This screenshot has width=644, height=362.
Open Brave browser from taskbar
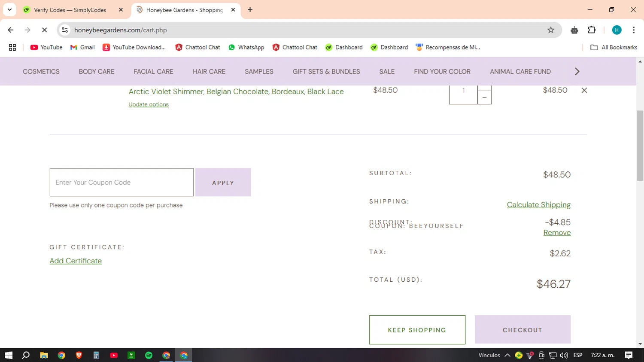pos(79,355)
